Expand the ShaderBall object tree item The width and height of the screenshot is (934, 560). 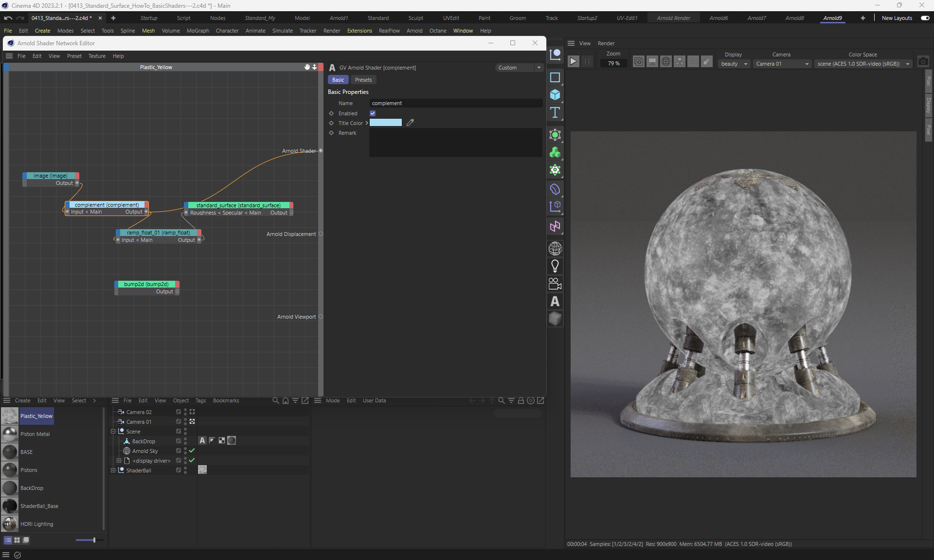[x=113, y=470]
